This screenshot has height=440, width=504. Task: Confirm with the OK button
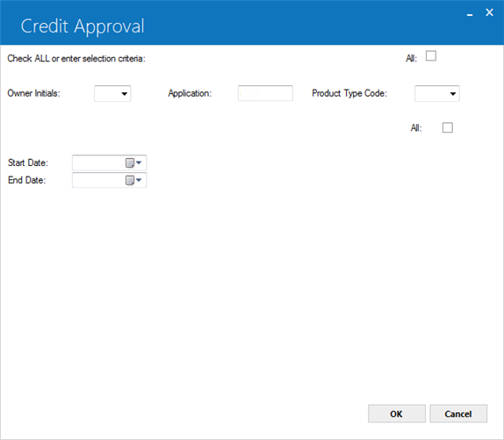point(397,414)
